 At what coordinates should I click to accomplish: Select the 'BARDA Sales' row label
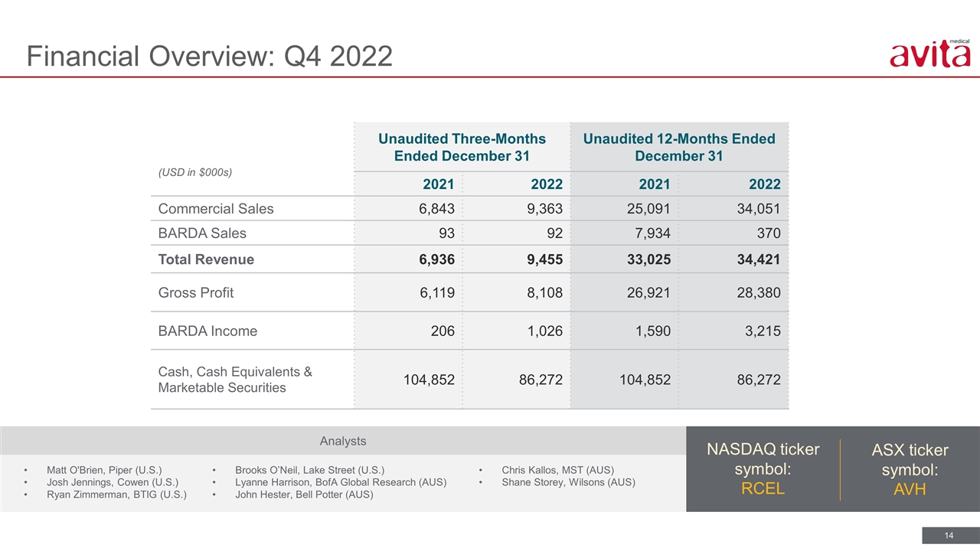coord(202,233)
